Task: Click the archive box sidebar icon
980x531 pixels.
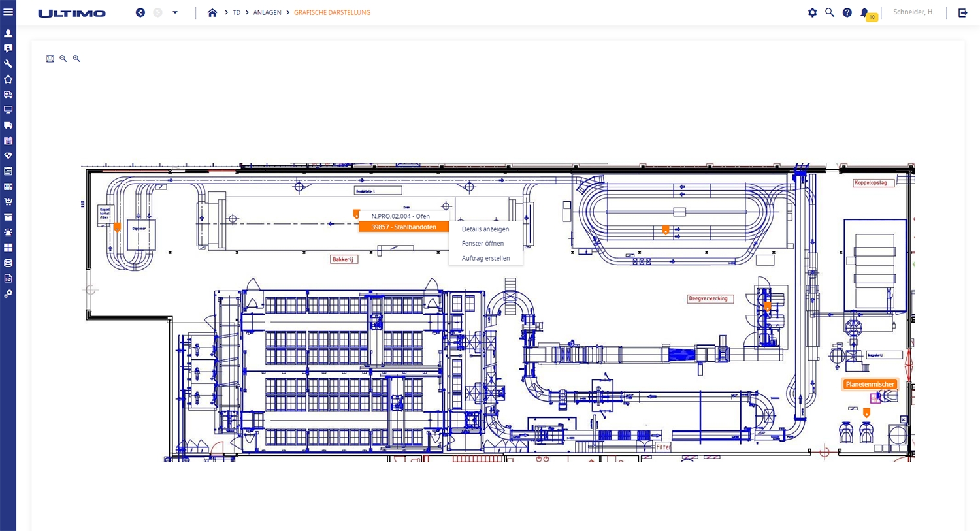Action: point(8,217)
